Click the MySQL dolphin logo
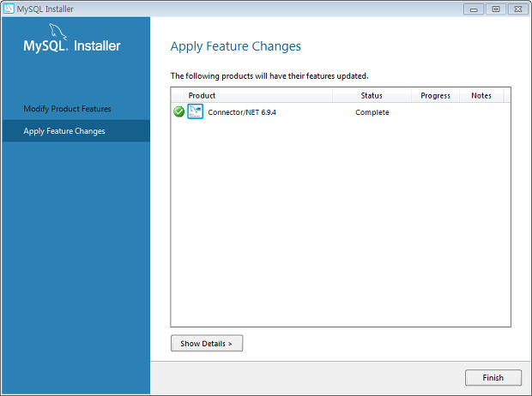The height and width of the screenshot is (396, 532). point(58,32)
